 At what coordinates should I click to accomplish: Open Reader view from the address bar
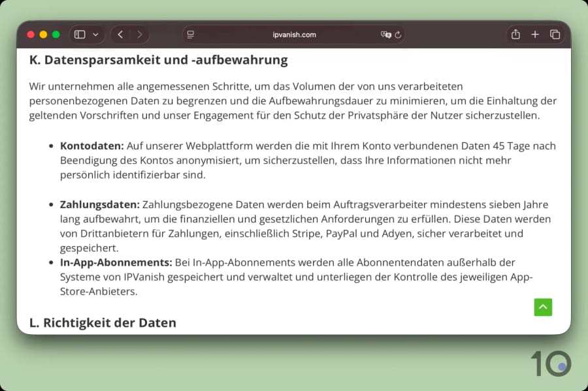190,34
